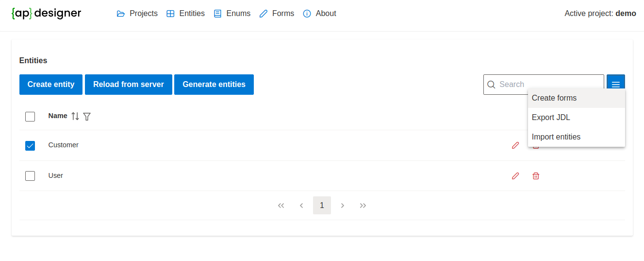Open the Enums navigation link
Screen dimensions: 644x261
[232, 14]
